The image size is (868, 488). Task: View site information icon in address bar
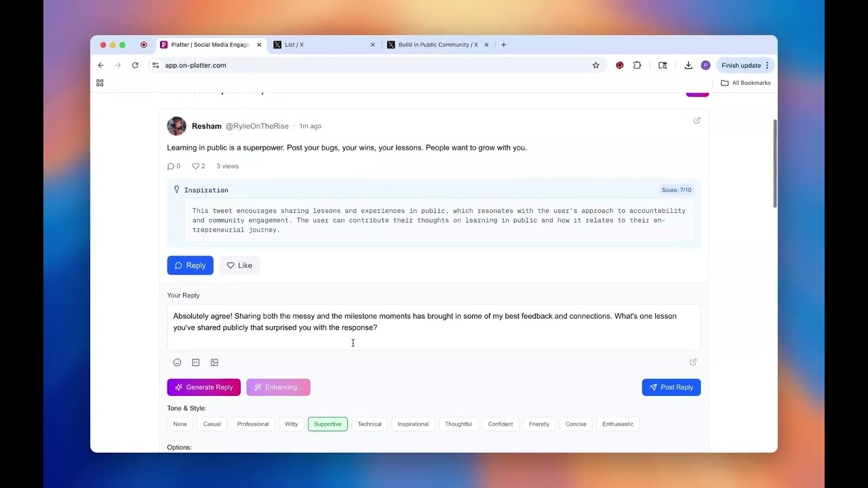155,65
